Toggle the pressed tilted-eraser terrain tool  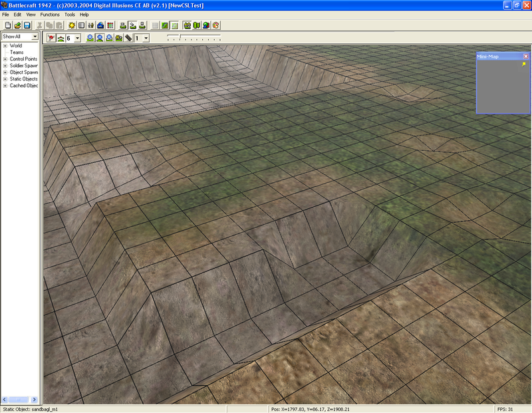coord(132,25)
